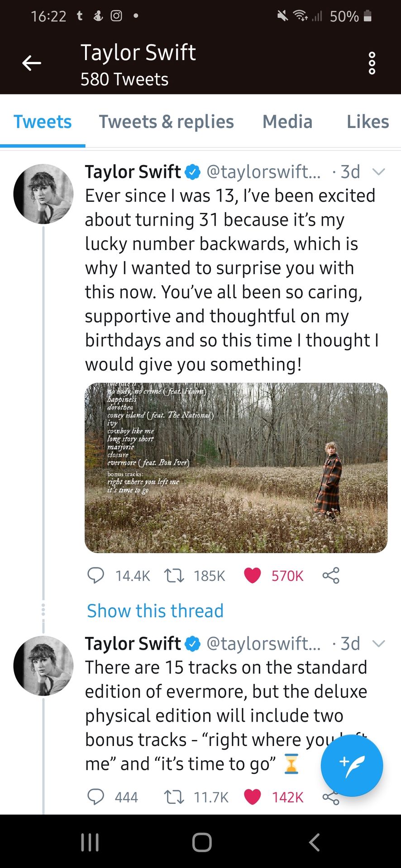Unlike the tweet with 142K likes

coord(252,797)
